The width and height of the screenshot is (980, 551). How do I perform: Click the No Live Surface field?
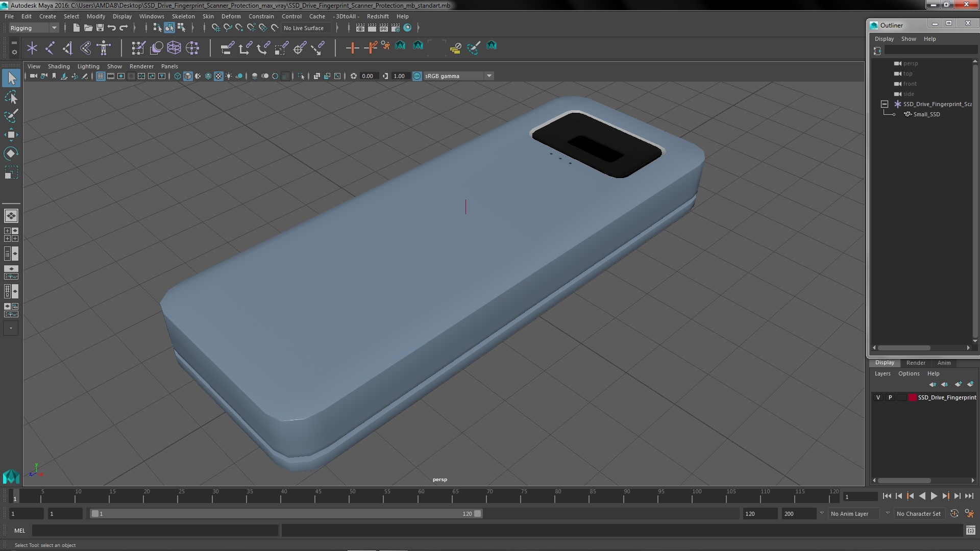[304, 28]
